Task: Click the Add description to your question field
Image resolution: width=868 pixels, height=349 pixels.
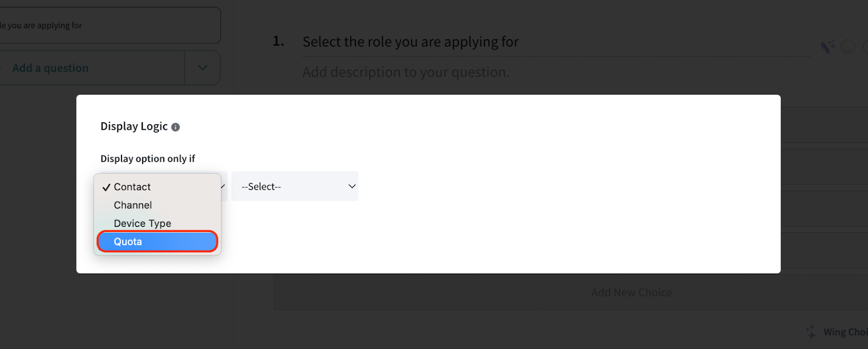Action: click(406, 72)
